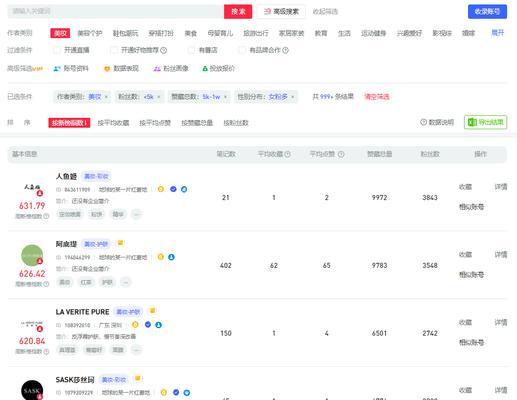Click the 粉丝画像 purple icon filter
The width and height of the screenshot is (517, 400).
coord(157,69)
